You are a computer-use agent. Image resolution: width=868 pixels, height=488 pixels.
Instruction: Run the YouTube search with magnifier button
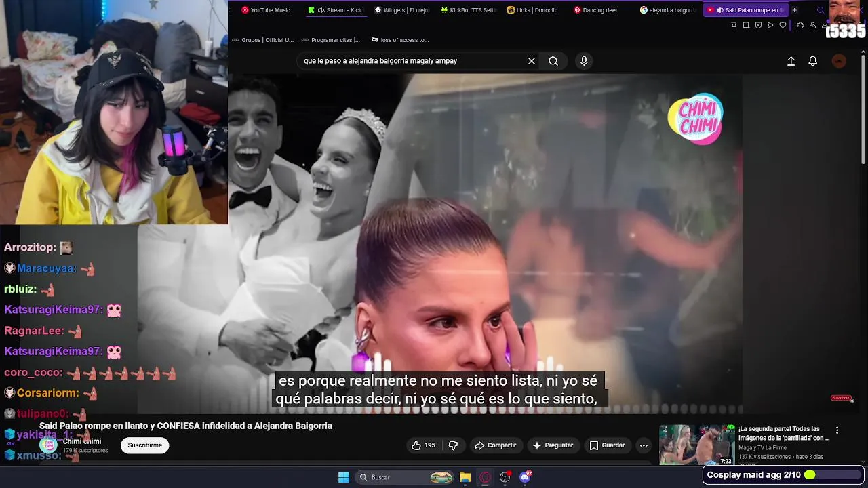(x=553, y=61)
